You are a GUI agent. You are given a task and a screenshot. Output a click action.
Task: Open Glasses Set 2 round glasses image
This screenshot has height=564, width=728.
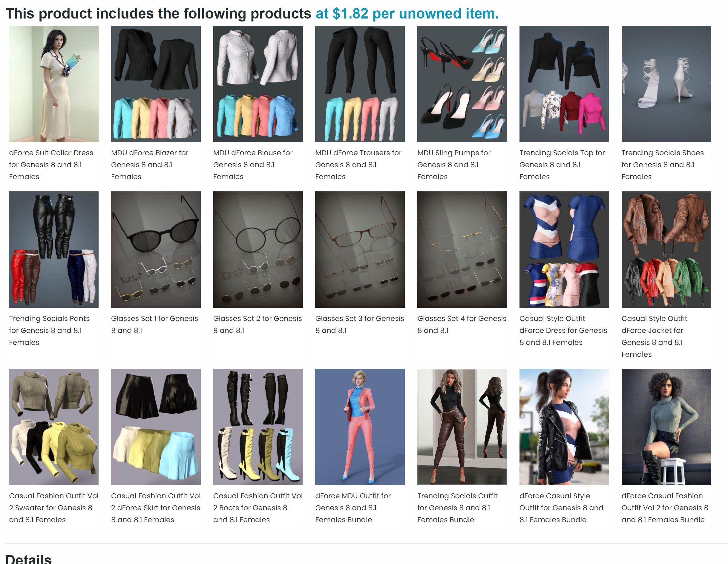coord(258,249)
